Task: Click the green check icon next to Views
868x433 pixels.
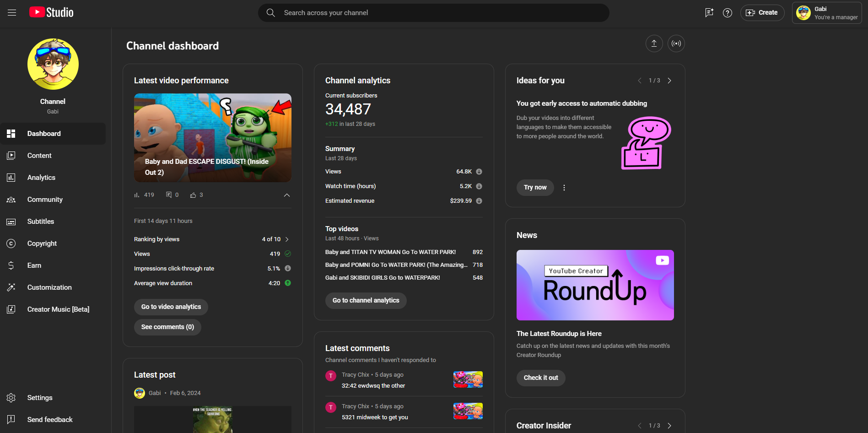Action: pos(288,254)
